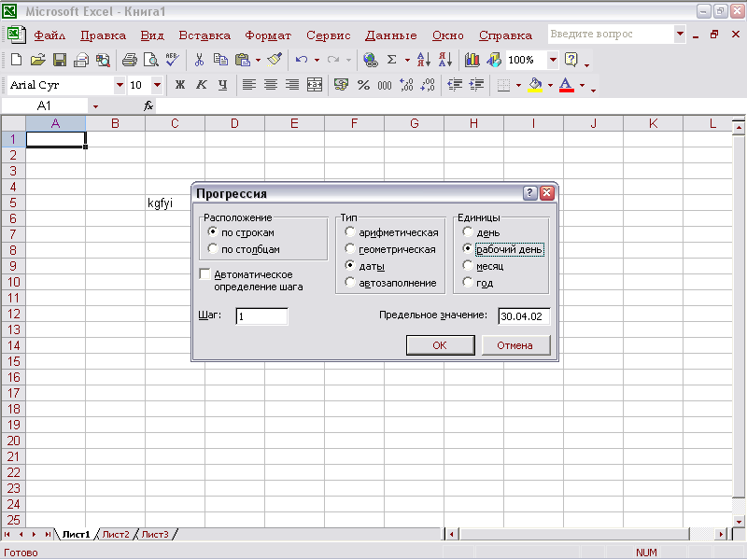Apply percent style format

tap(363, 85)
